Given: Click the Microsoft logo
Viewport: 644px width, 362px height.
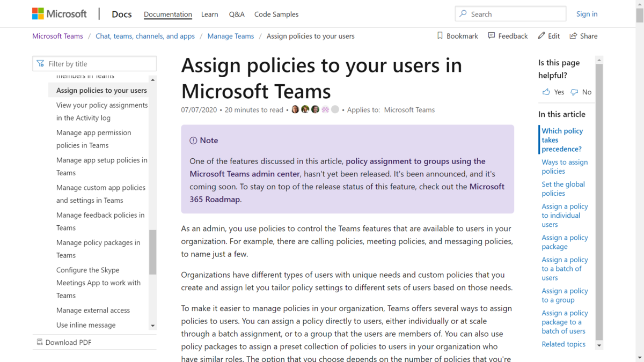Looking at the screenshot, I should pos(59,14).
